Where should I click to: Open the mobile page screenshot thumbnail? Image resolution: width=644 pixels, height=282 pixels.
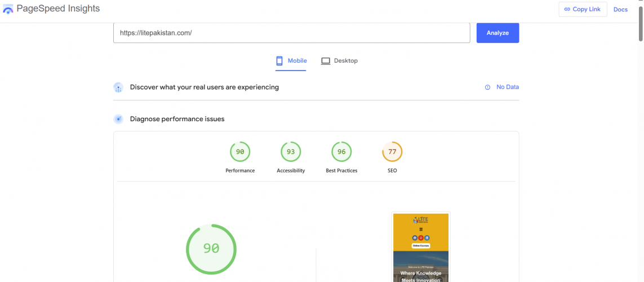420,247
